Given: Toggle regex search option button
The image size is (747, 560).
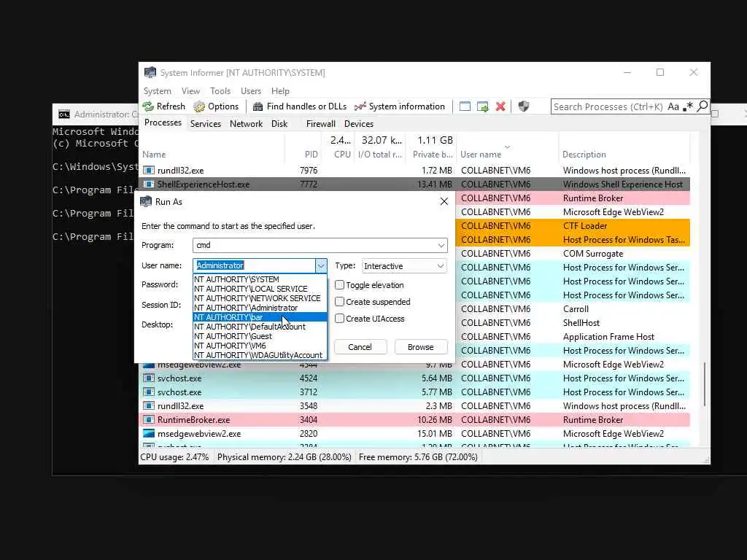Looking at the screenshot, I should tap(687, 106).
